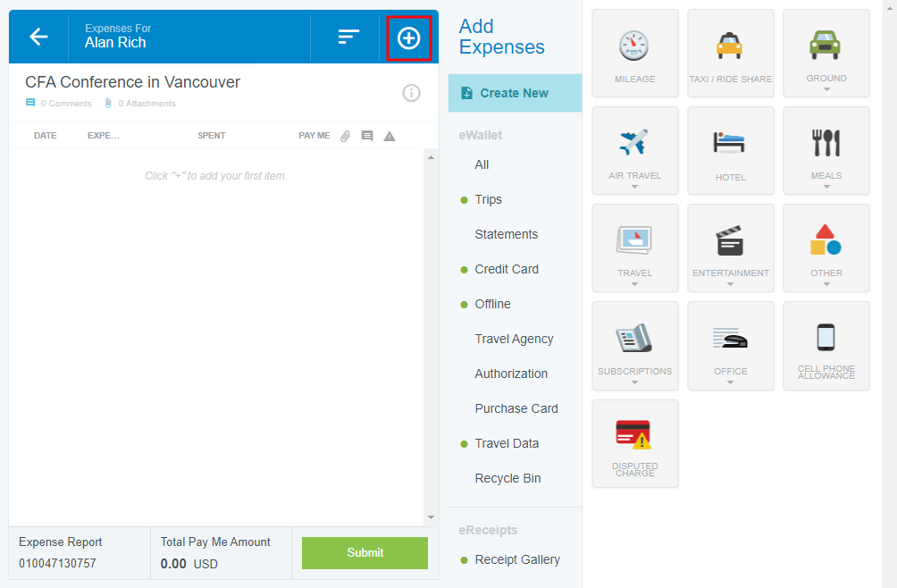This screenshot has width=897, height=588.
Task: Open the Entertainment expense dropdown
Action: point(730,284)
